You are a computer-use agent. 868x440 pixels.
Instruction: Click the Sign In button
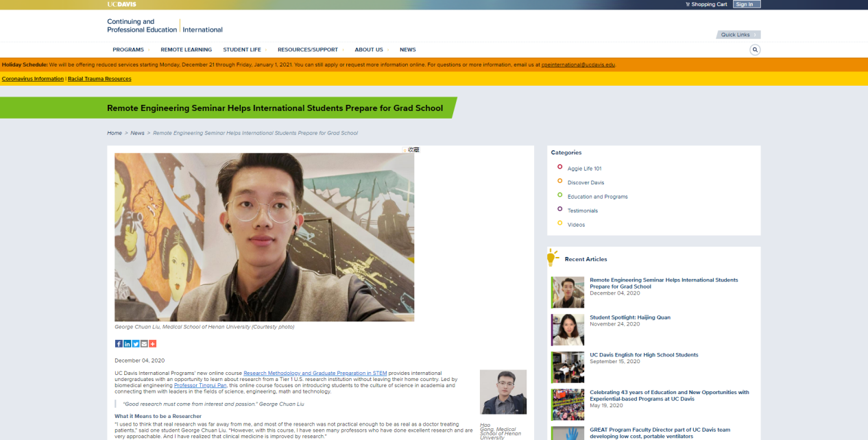coord(746,4)
